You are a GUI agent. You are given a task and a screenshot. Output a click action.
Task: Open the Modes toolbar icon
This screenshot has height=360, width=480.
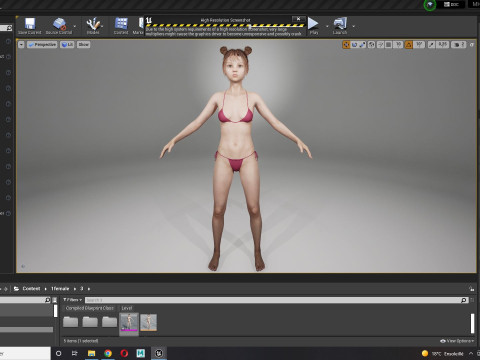coord(93,26)
